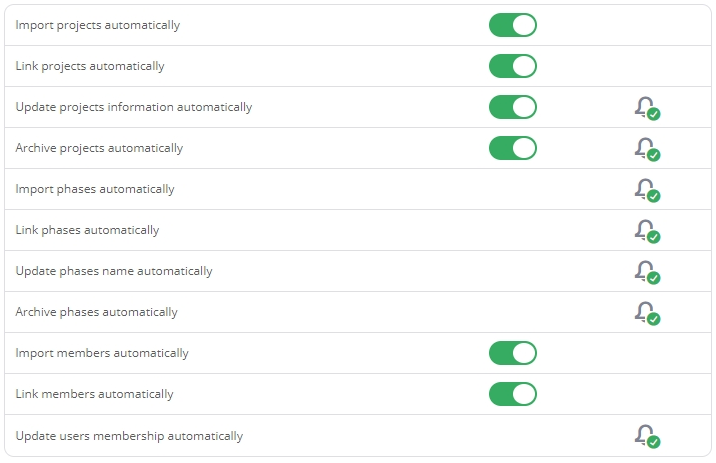Click notification bell for Archive projects automatically
Viewport: 716px width, 463px height.
[647, 149]
